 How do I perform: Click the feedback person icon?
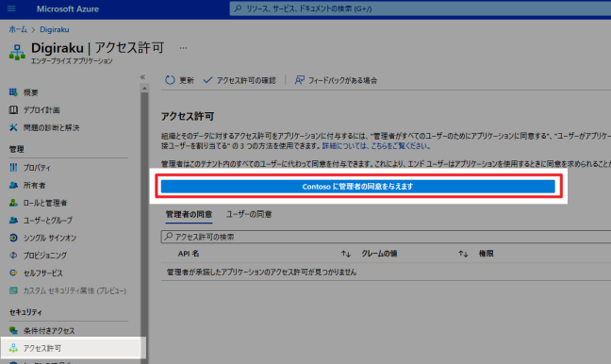tap(299, 80)
